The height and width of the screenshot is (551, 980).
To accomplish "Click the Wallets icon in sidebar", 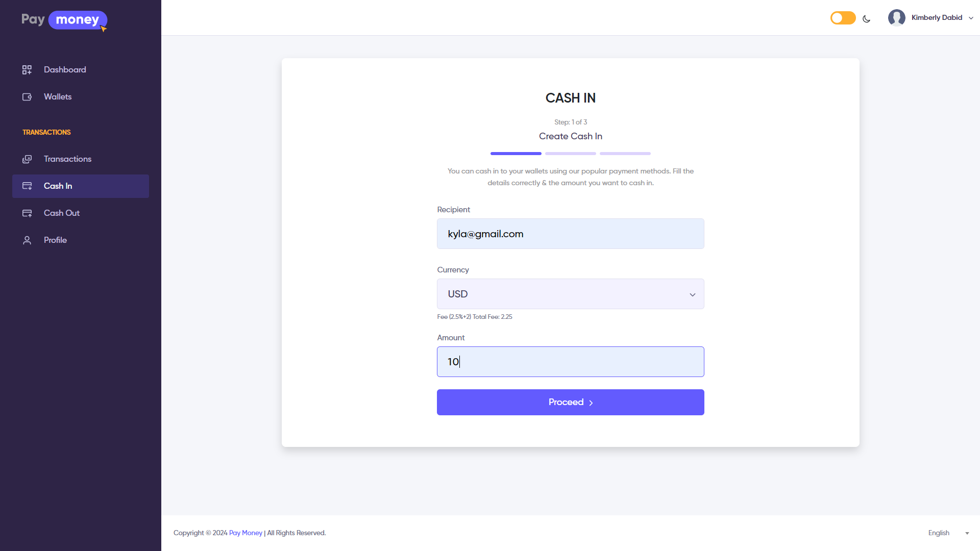I will pos(27,97).
